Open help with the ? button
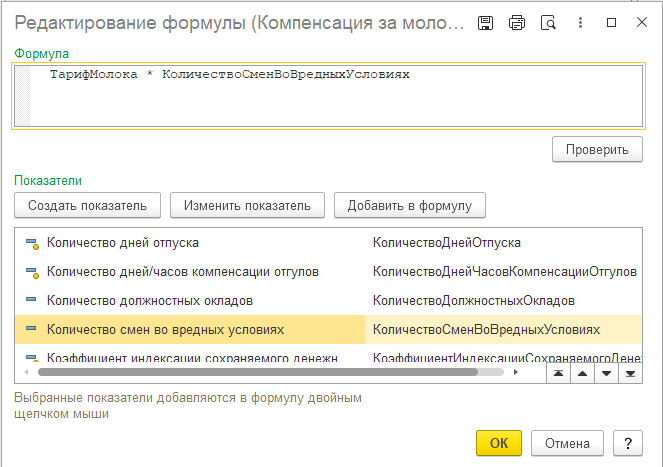This screenshot has width=663, height=467. 628,443
